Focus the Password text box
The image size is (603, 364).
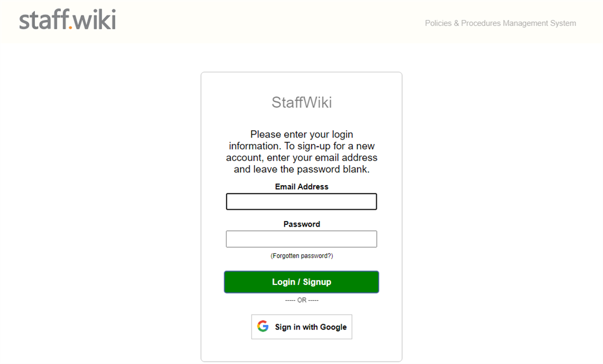(x=301, y=239)
